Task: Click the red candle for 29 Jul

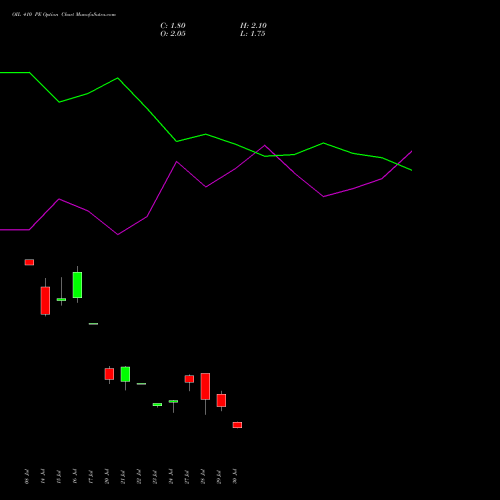Action: tap(221, 400)
